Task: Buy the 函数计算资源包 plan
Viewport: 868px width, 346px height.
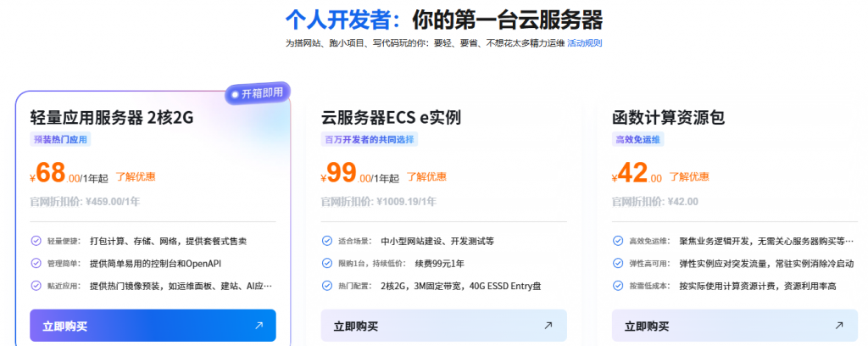Action: click(735, 326)
